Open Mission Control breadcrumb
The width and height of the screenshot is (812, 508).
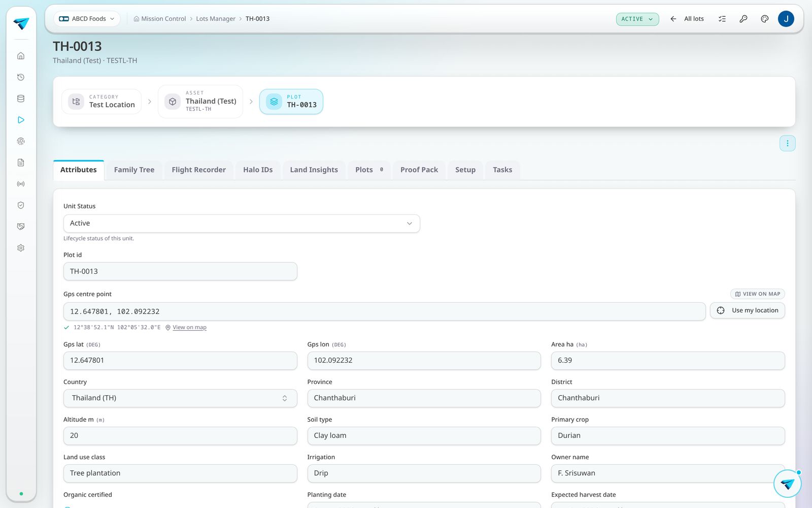pyautogui.click(x=163, y=19)
